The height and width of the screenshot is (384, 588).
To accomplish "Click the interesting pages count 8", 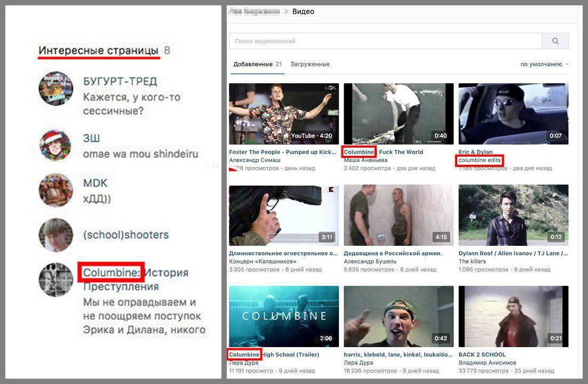I will pos(167,50).
